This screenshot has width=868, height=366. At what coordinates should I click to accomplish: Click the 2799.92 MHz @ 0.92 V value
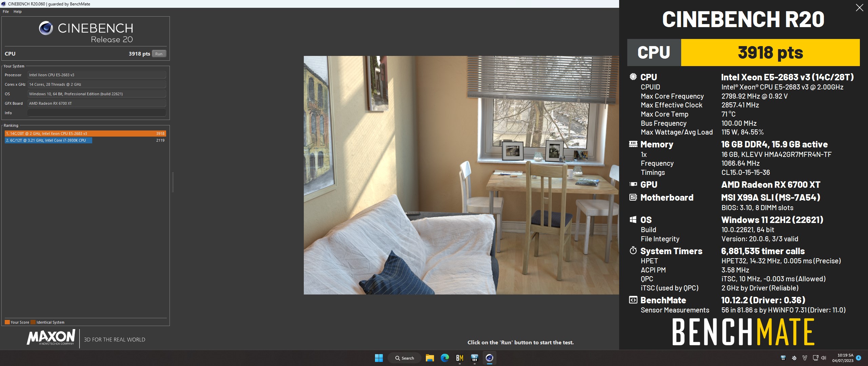click(x=754, y=96)
